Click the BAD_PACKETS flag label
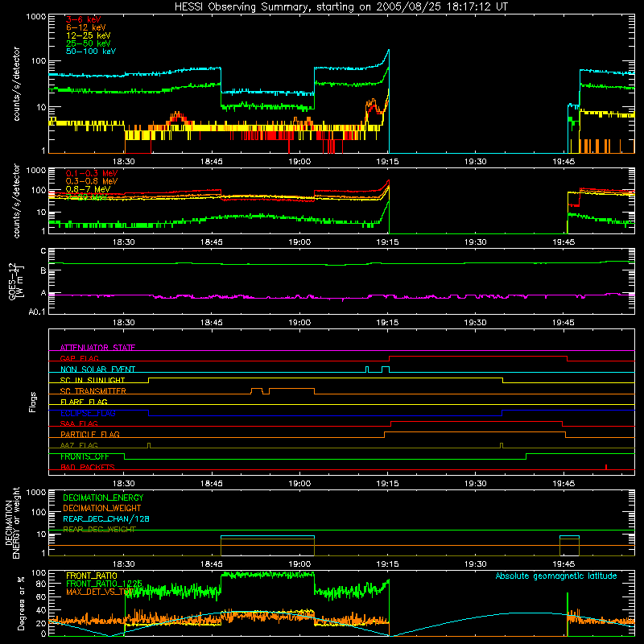644x644 pixels. tap(88, 467)
